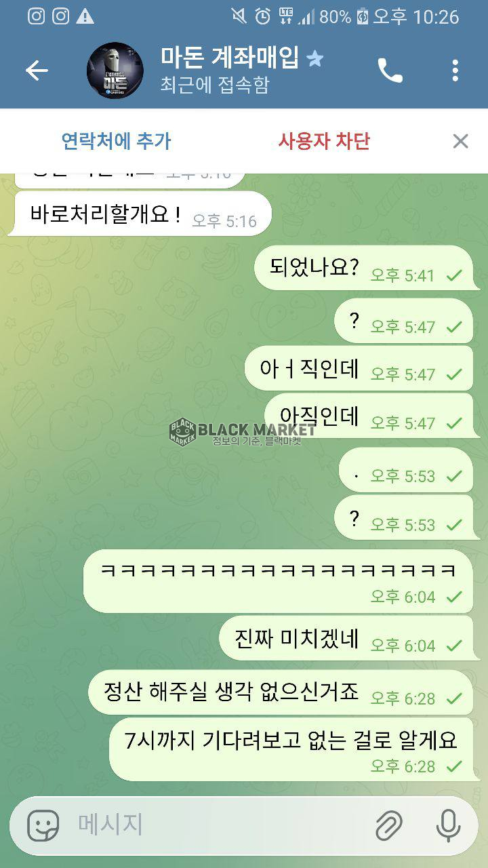Tap the paperclip attachment icon
Viewport: 488px width, 868px height.
pyautogui.click(x=389, y=825)
